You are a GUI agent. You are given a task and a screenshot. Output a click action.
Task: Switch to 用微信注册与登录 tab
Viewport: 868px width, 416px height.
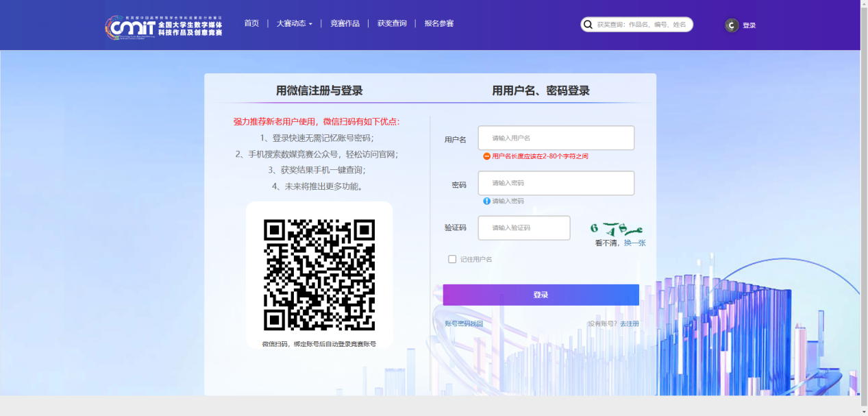click(319, 90)
